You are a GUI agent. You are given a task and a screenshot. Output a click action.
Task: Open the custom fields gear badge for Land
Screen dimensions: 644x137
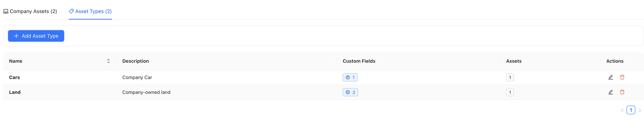coord(350,92)
